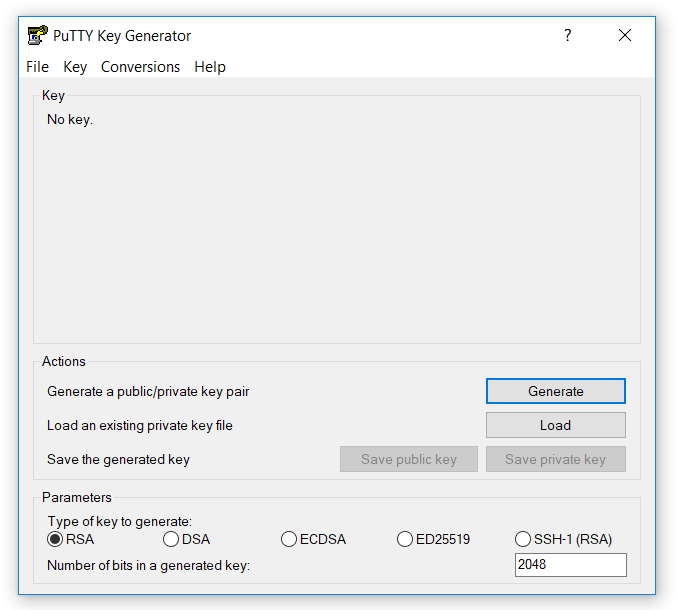Open the Help menu
The width and height of the screenshot is (676, 610).
[210, 67]
